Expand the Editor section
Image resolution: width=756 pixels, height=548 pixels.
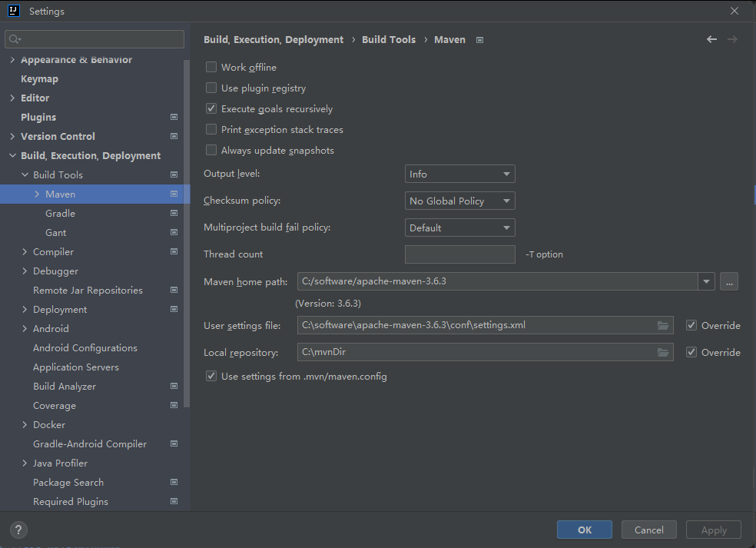point(12,98)
